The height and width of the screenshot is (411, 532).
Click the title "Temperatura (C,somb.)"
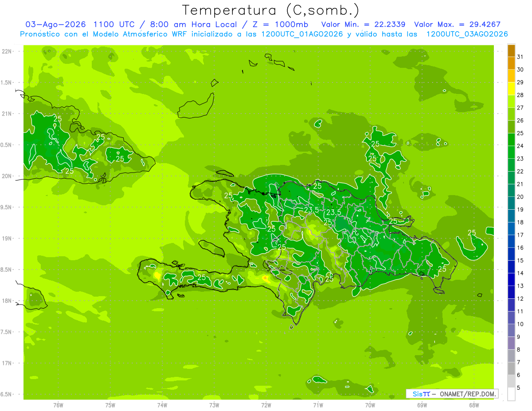pyautogui.click(x=270, y=10)
